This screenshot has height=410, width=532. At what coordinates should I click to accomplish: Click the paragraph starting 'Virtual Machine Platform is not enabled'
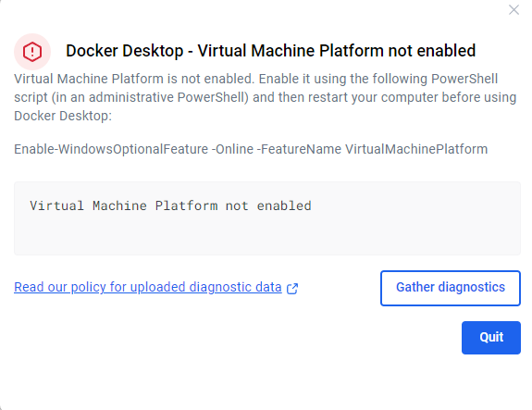(265, 97)
